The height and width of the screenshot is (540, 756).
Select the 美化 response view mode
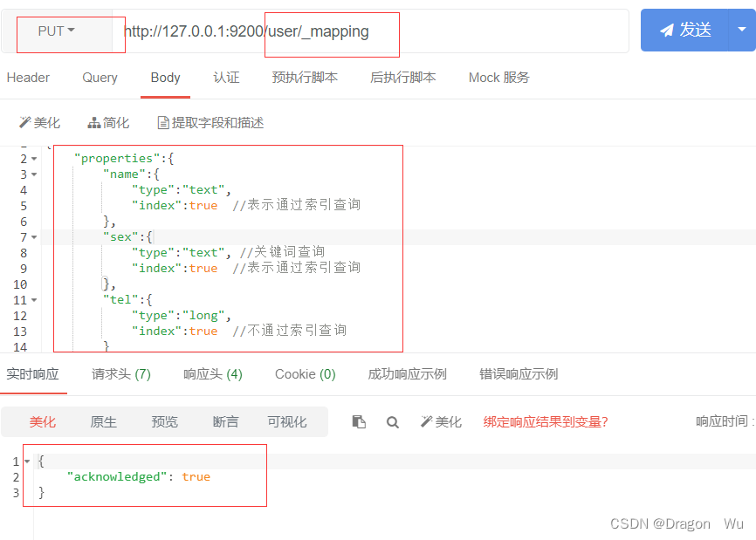[43, 422]
